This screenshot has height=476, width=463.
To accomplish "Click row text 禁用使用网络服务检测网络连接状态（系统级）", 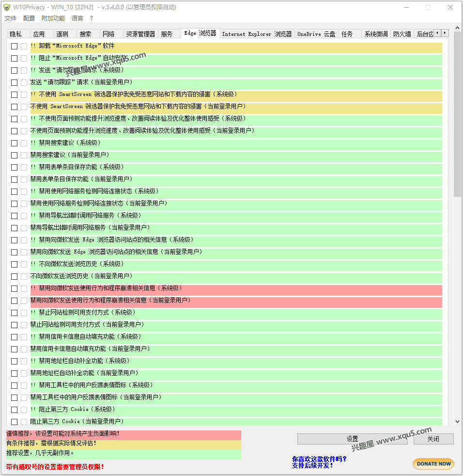I will tap(94, 191).
